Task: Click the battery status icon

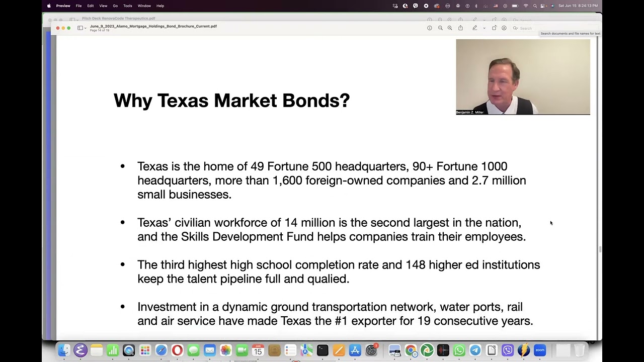Action: (x=515, y=6)
